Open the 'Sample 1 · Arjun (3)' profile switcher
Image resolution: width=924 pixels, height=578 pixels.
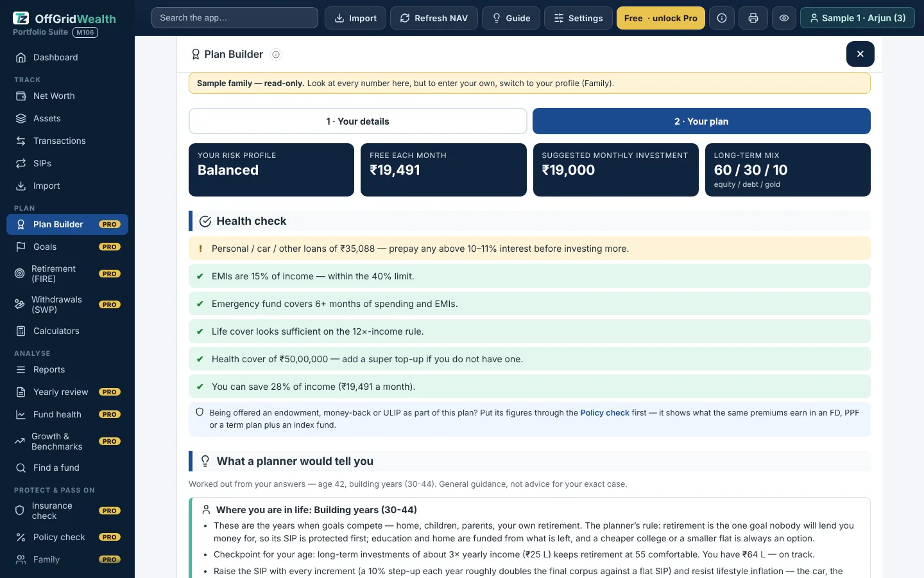(857, 18)
